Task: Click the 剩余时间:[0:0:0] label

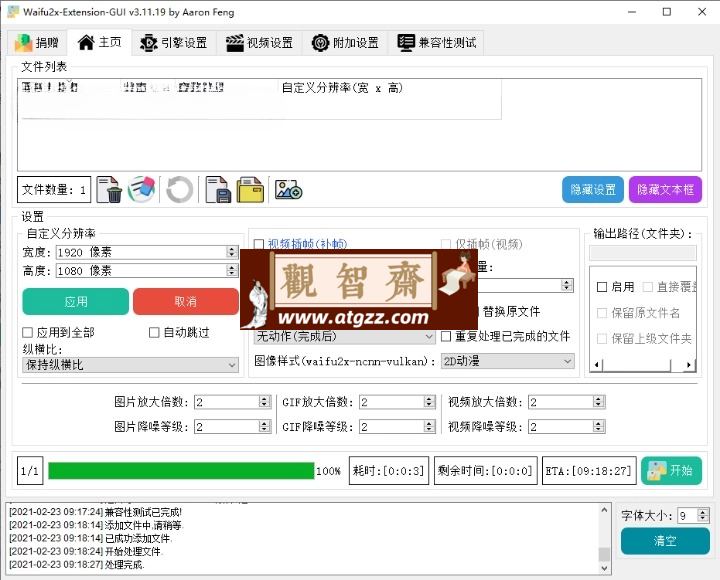Action: point(485,471)
